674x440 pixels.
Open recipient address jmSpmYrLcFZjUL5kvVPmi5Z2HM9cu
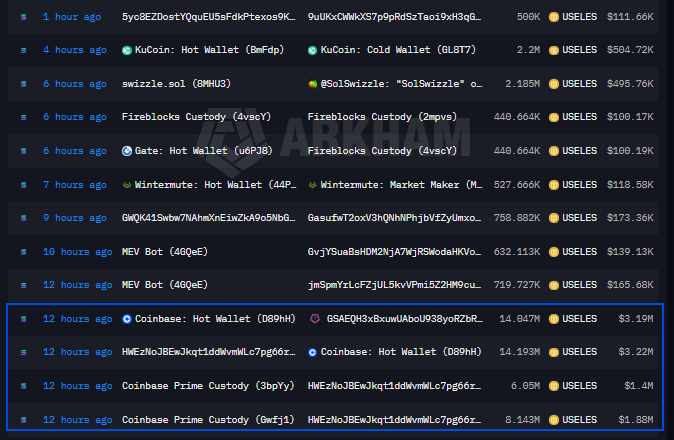coord(394,285)
